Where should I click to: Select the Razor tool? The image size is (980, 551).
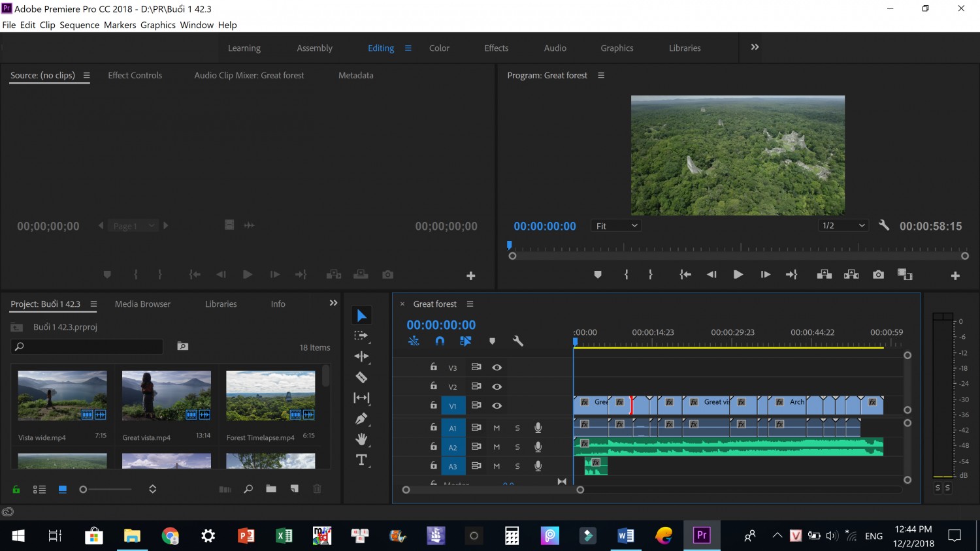[361, 377]
